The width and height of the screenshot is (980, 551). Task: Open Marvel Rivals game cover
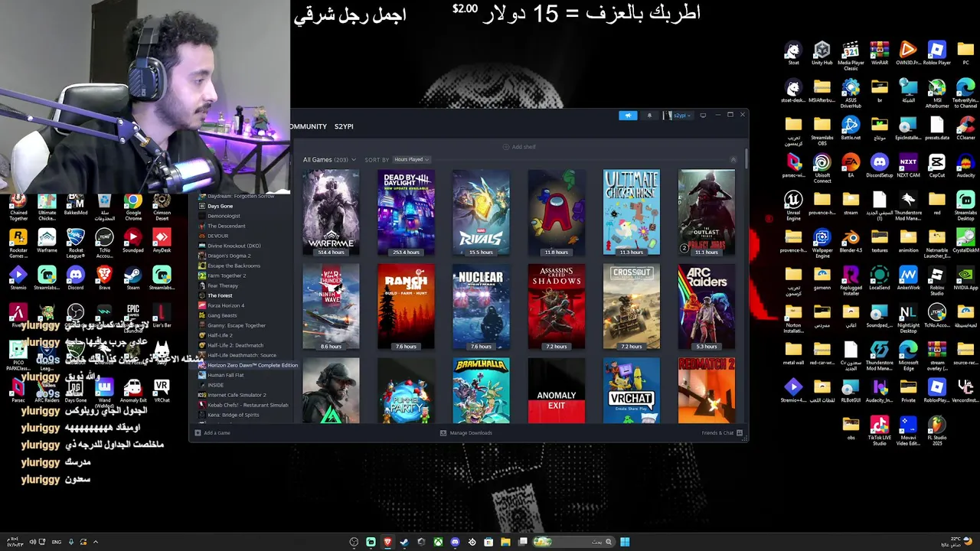(481, 213)
